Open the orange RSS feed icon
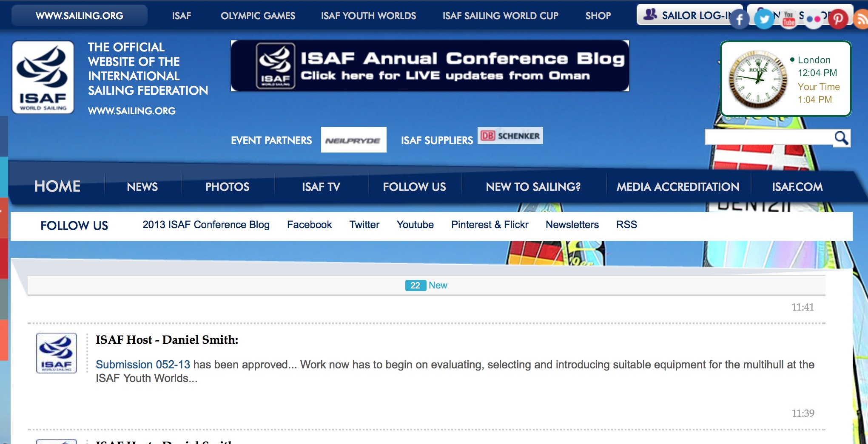The image size is (868, 444). click(861, 19)
